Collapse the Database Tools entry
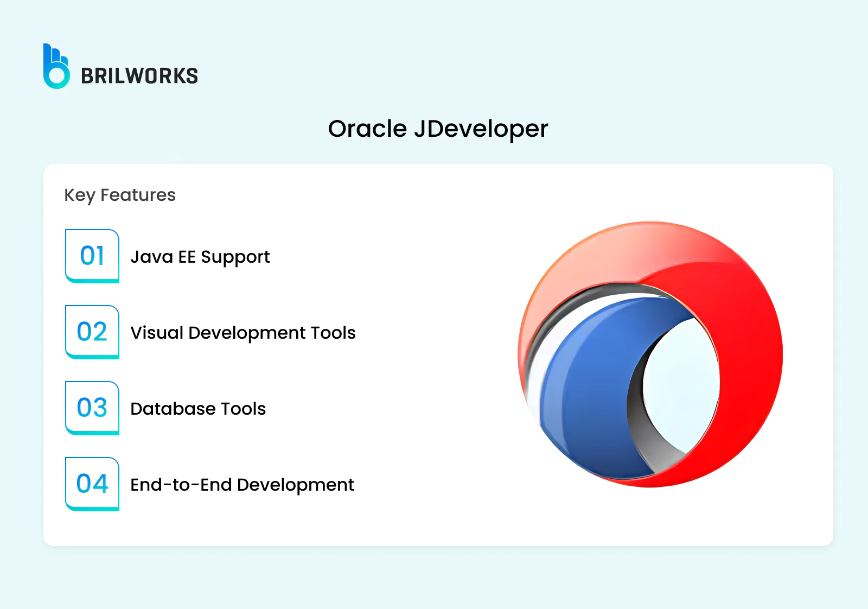868x609 pixels. point(197,409)
